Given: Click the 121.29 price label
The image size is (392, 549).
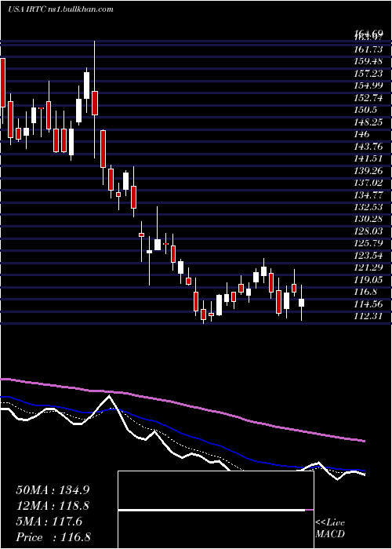Looking at the screenshot, I should 368,268.
